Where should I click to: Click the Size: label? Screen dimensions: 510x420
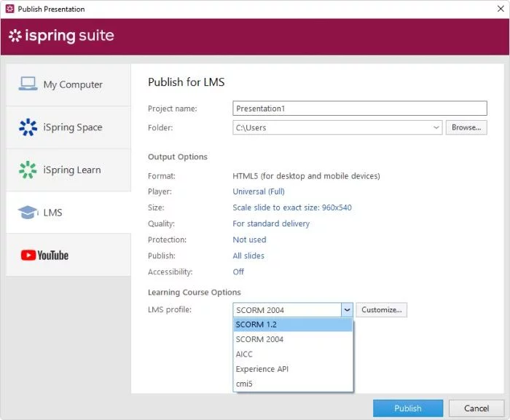click(156, 207)
